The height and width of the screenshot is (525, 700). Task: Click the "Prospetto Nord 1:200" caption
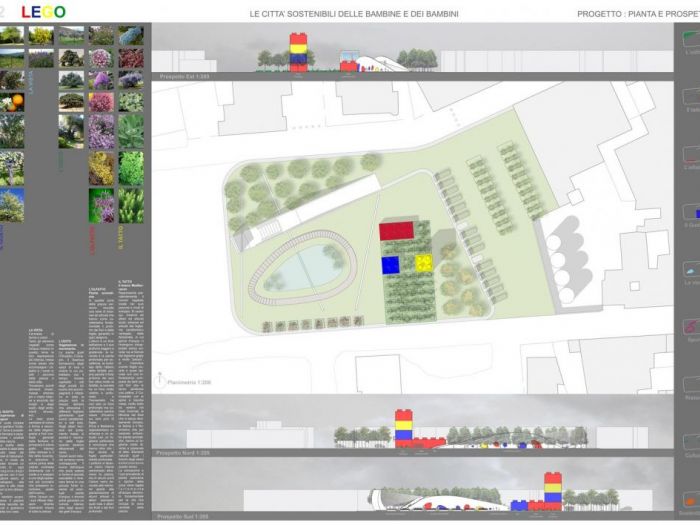(183, 453)
